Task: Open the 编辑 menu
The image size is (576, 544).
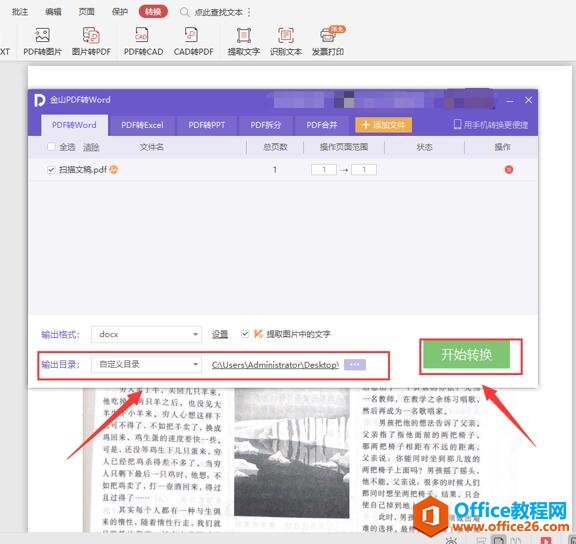Action: 53,12
